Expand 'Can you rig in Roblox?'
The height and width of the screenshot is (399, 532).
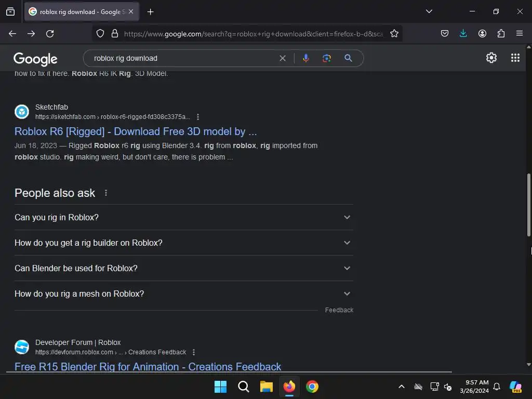[x=183, y=217]
